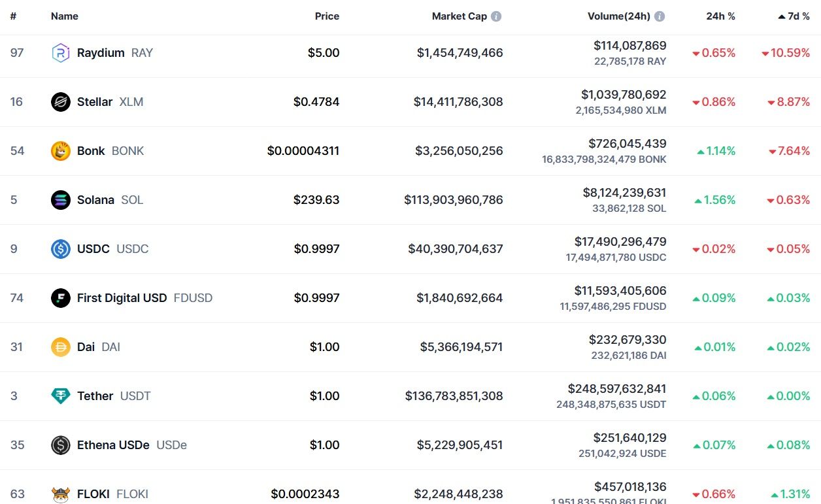Sort the table by Price column
This screenshot has height=504, width=821.
pos(327,16)
